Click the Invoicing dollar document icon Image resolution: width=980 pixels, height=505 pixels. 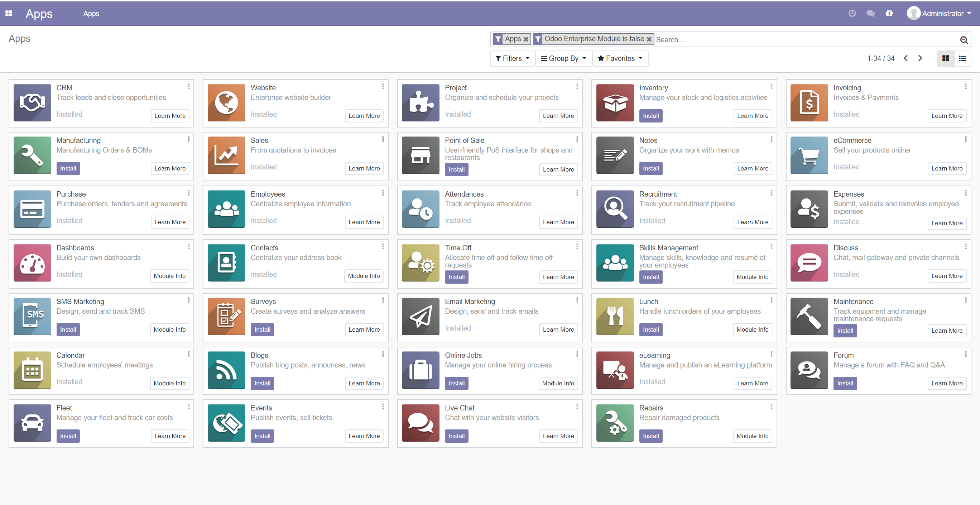[x=809, y=103]
